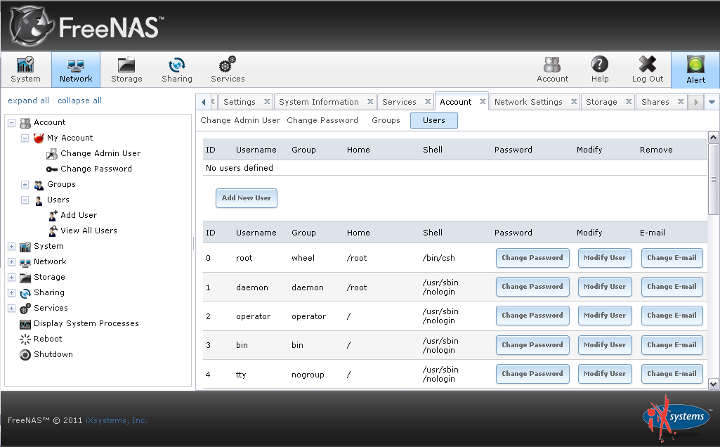
Task: Switch to the Shares tab
Action: click(x=655, y=102)
